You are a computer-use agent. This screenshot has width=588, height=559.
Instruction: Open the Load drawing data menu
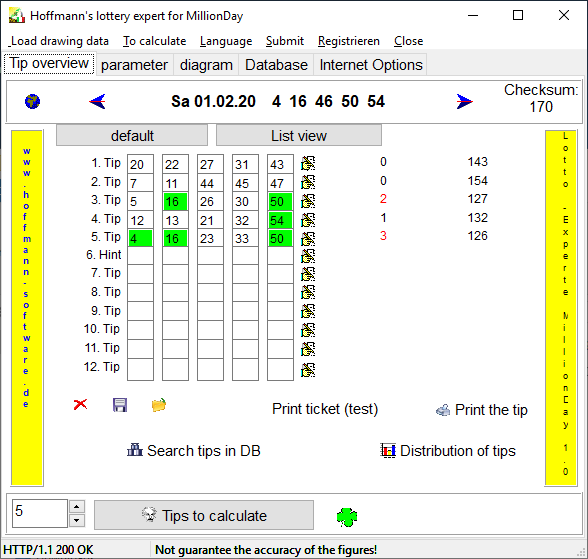click(x=60, y=41)
